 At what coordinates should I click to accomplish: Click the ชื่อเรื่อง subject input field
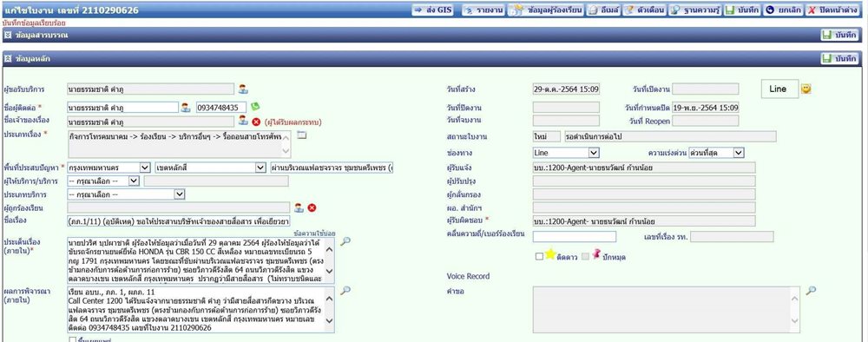pos(178,221)
